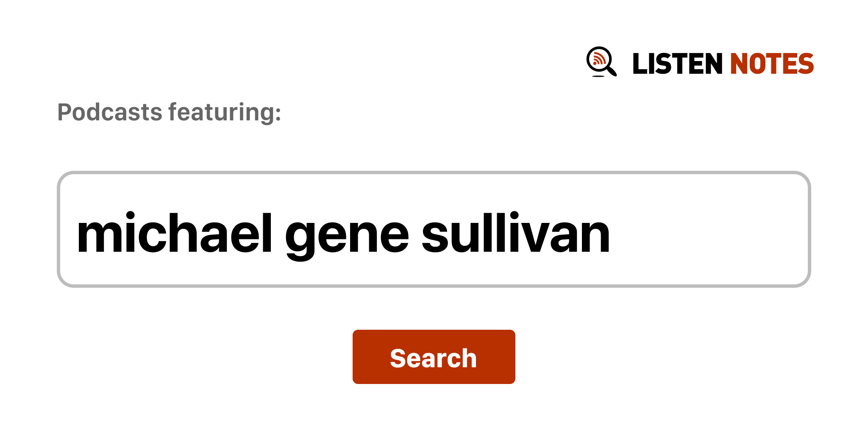This screenshot has width=868, height=434.
Task: Click between "gene" and "sullivan" in the field
Action: coord(415,234)
